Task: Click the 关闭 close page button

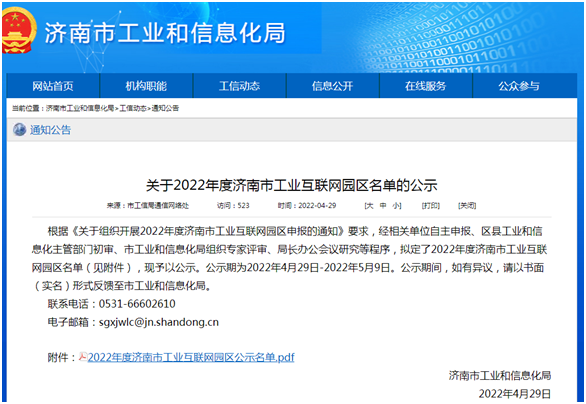Action: [x=467, y=206]
